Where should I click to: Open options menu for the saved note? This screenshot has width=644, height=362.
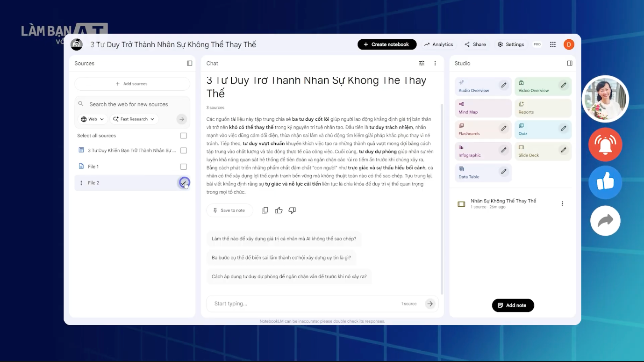[x=562, y=203]
